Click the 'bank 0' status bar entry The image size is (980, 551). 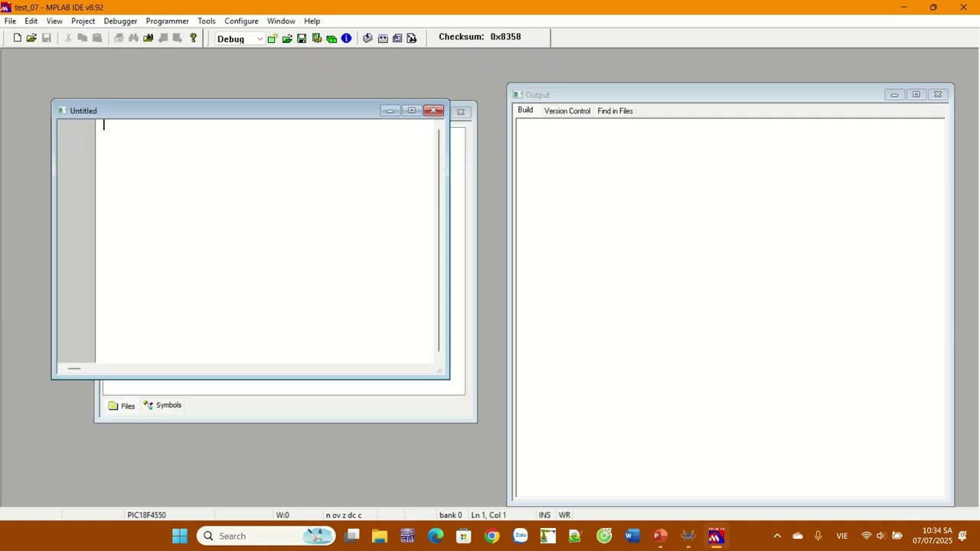click(450, 515)
